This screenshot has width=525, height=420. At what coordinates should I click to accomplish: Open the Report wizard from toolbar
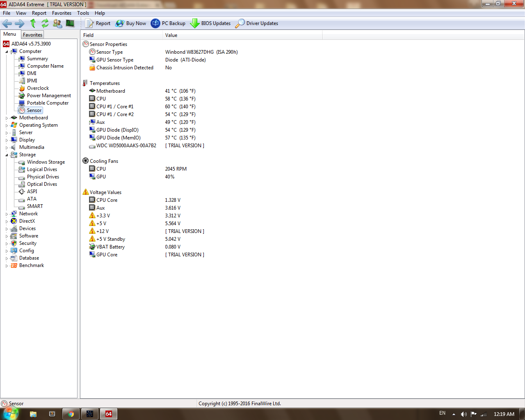tap(98, 23)
